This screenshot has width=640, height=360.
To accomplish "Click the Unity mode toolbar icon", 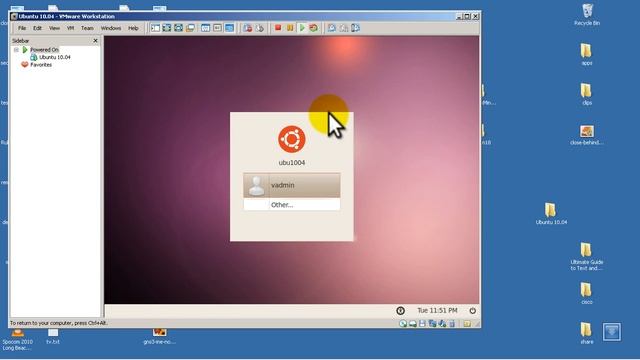I will pyautogui.click(x=190, y=28).
